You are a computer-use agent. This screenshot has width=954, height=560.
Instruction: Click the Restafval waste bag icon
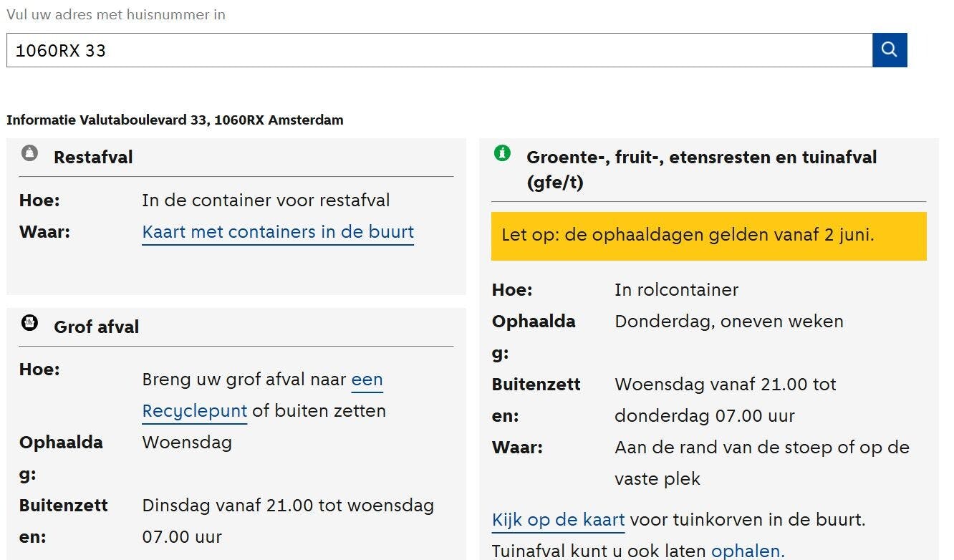pyautogui.click(x=29, y=153)
